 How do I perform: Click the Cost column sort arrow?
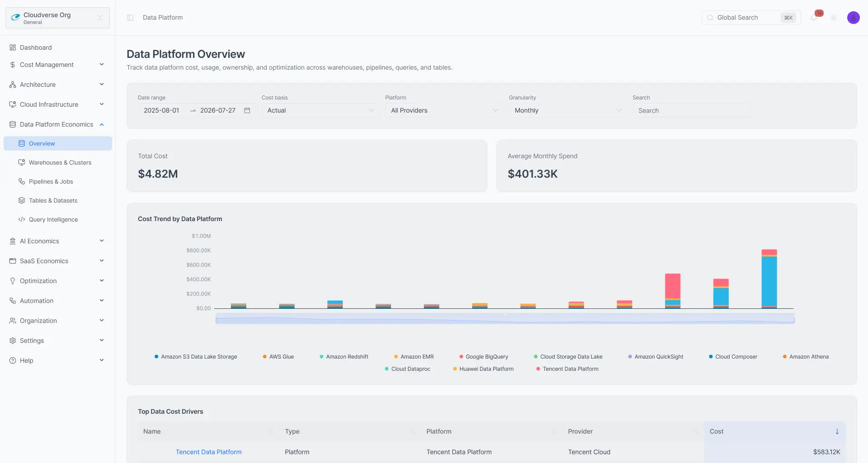coord(837,431)
